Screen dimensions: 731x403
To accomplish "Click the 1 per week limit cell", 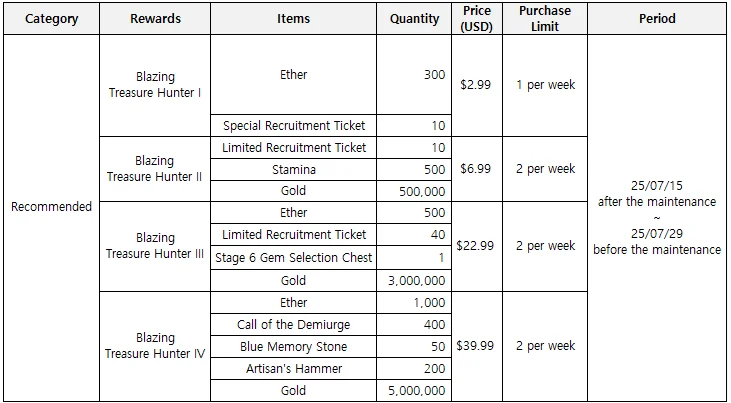I will coord(545,85).
